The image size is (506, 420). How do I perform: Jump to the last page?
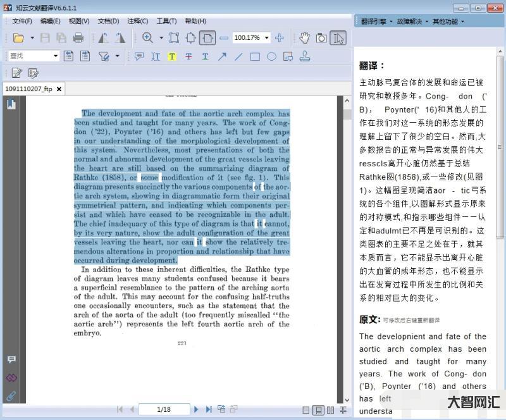pyautogui.click(x=209, y=410)
